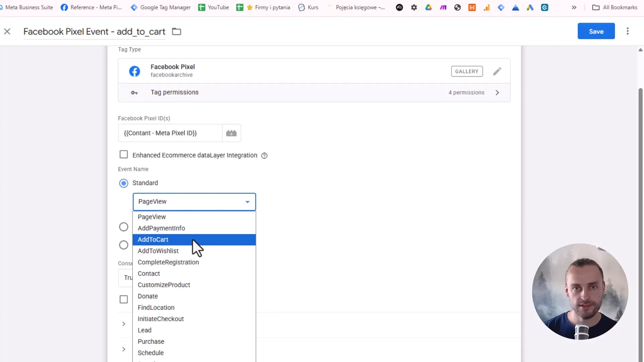Click the blue diamond Tag Manager bookmark icon

pos(501,7)
